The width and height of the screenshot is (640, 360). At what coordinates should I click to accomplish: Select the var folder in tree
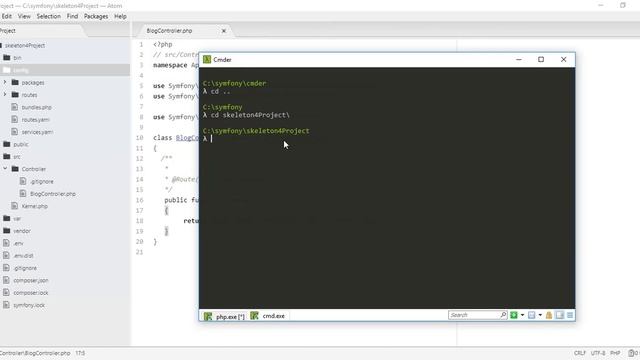pos(17,219)
